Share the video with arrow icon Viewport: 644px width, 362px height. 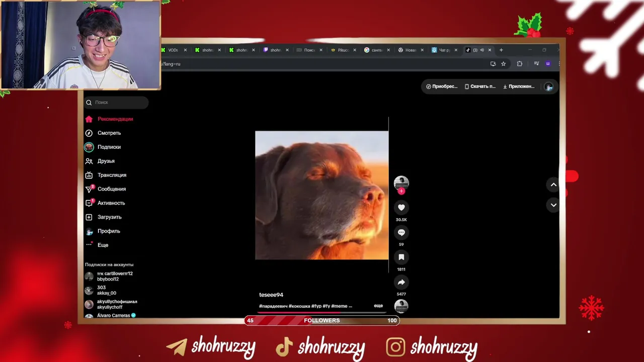coord(401,282)
